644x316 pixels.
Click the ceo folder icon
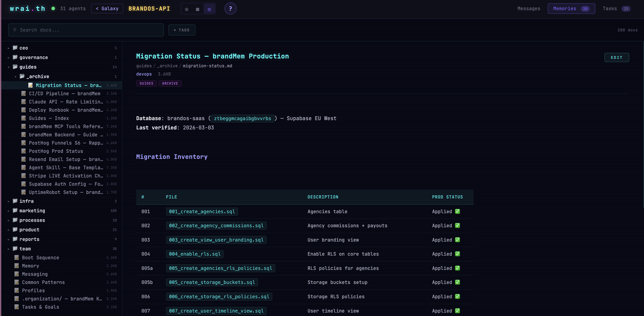(x=15, y=48)
